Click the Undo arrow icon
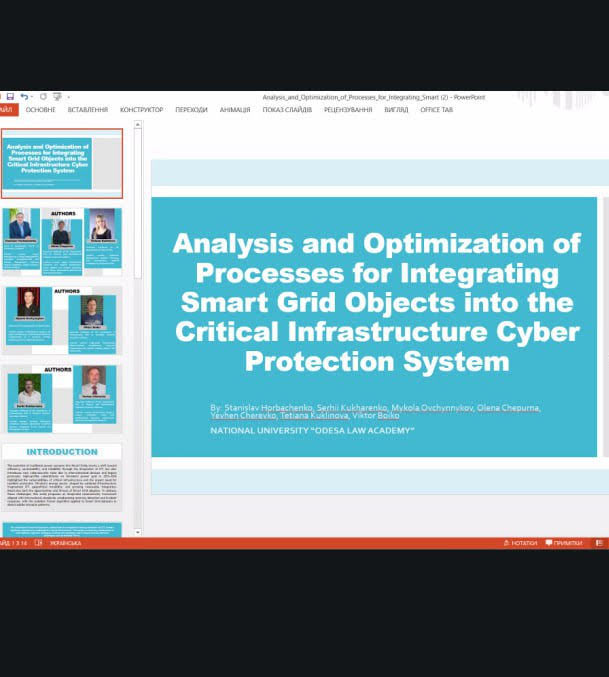Screen dimensions: 609x677 24,97
